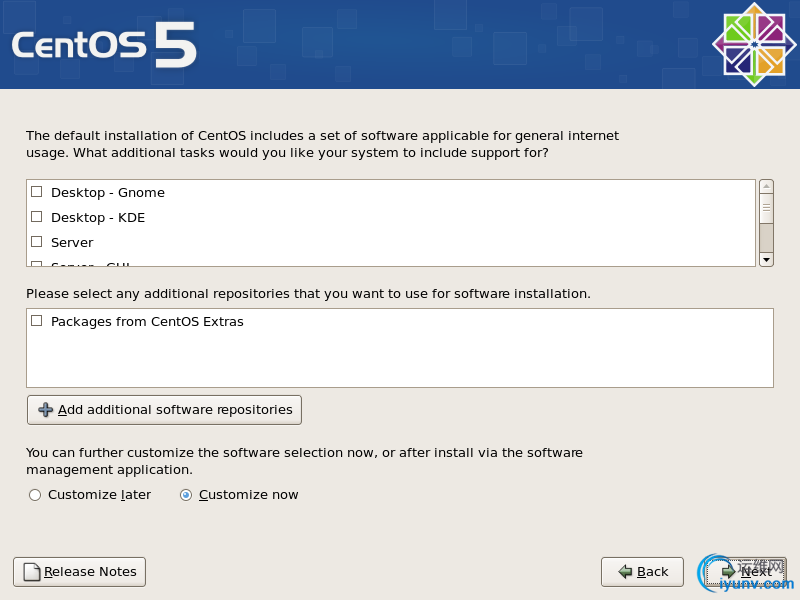800x600 pixels.
Task: Select the 'Desktop - KDE' list label
Action: pos(98,217)
